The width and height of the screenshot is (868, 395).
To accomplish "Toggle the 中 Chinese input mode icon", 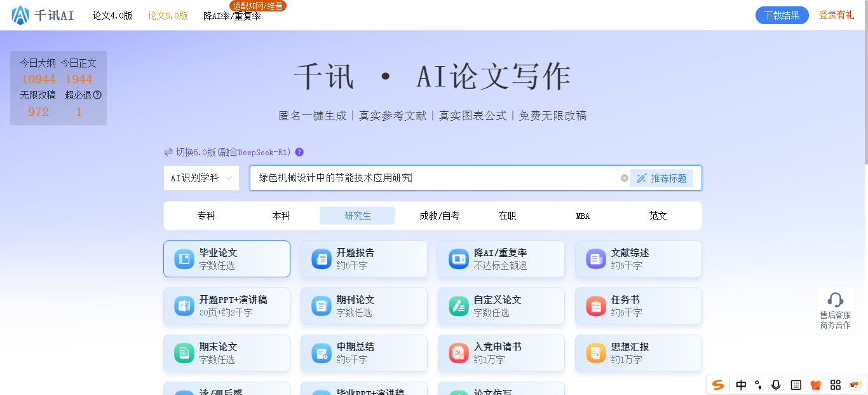I will click(741, 385).
